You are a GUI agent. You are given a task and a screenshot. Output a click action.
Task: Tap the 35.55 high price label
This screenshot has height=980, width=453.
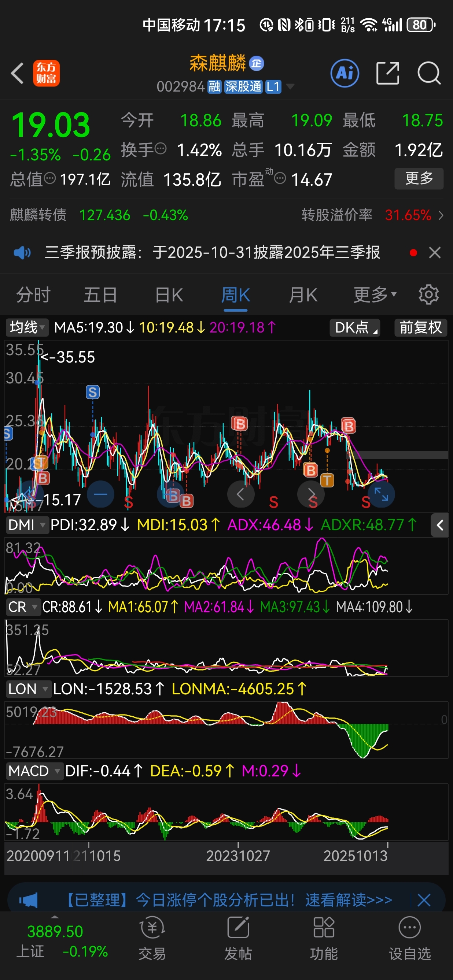[68, 357]
